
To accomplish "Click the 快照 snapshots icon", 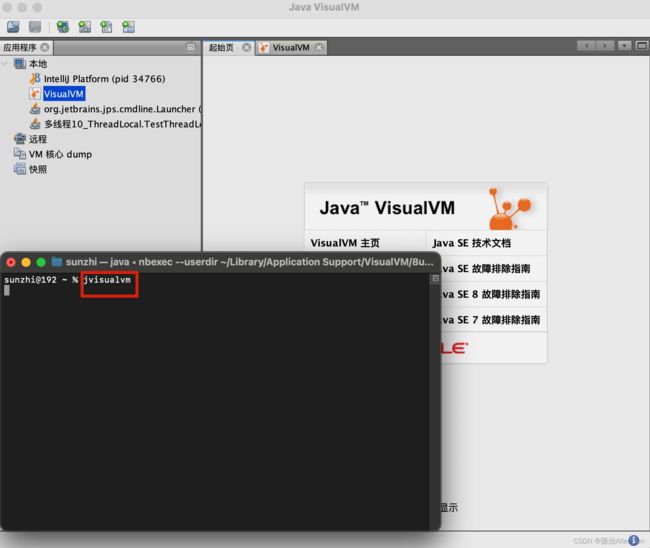I will 19,169.
